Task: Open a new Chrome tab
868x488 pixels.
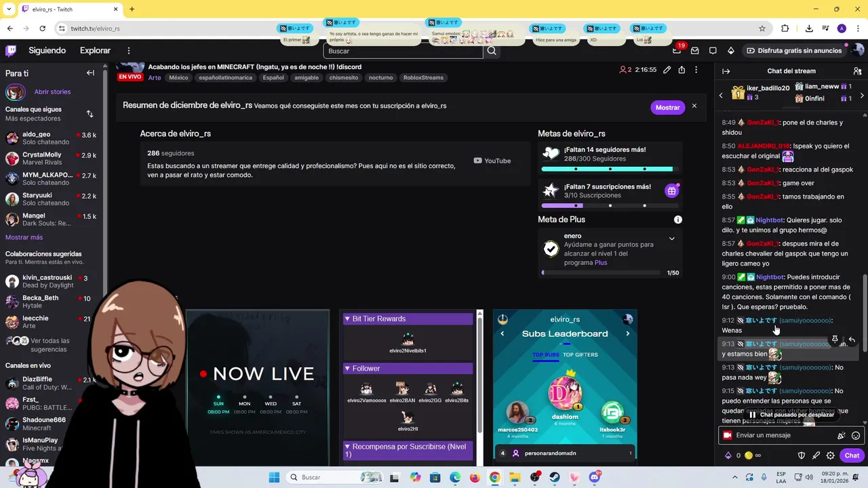Action: coord(132,9)
